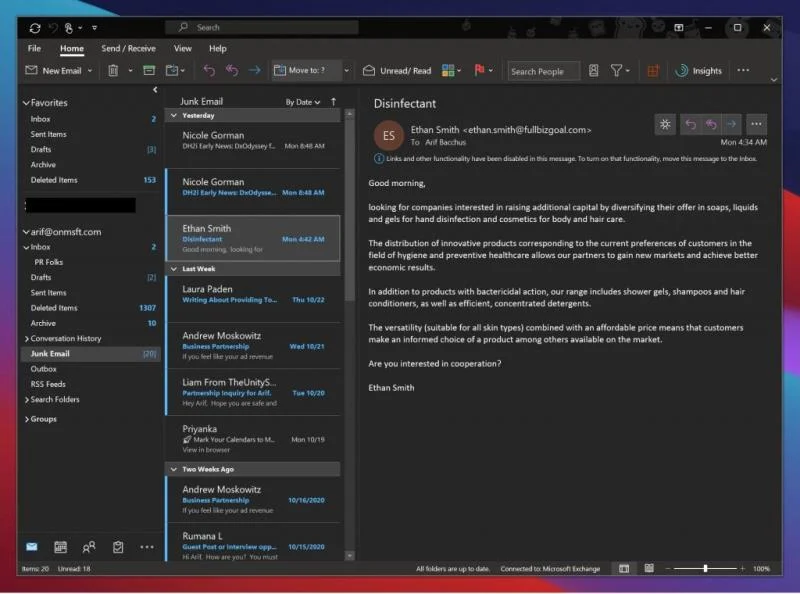The height and width of the screenshot is (594, 800).
Task: Reverse sort order with the up arrow
Action: [334, 102]
